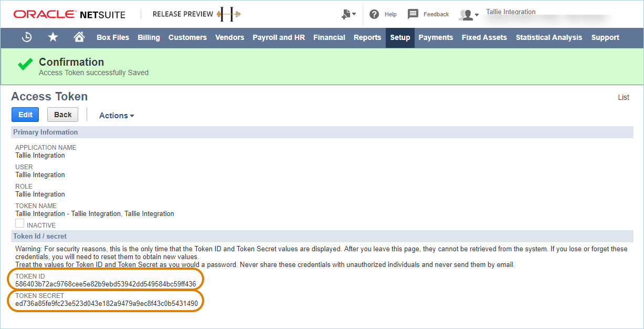Click the Primary Information section header
This screenshot has width=644, height=329.
[x=322, y=132]
